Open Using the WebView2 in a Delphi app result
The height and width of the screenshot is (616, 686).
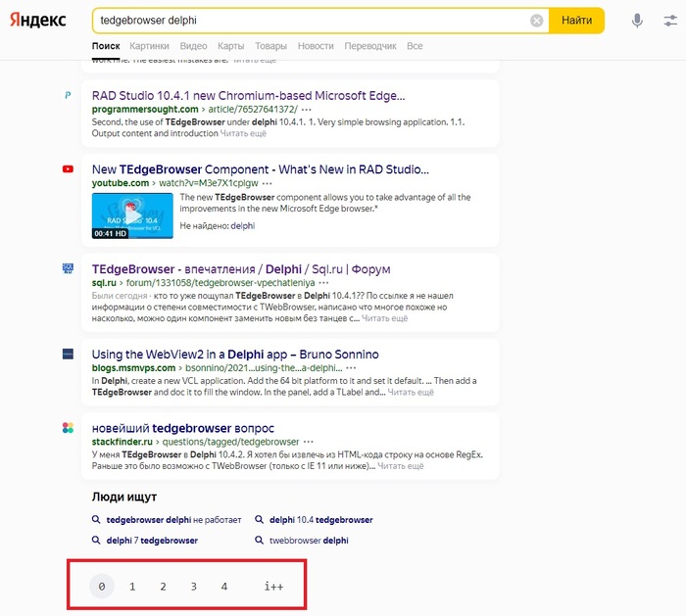pos(235,355)
